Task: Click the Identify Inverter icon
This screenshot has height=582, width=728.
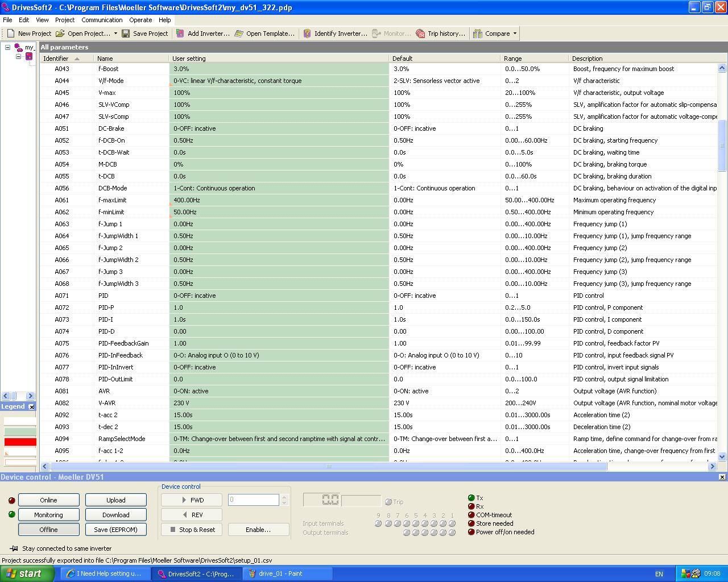Action: [307, 34]
